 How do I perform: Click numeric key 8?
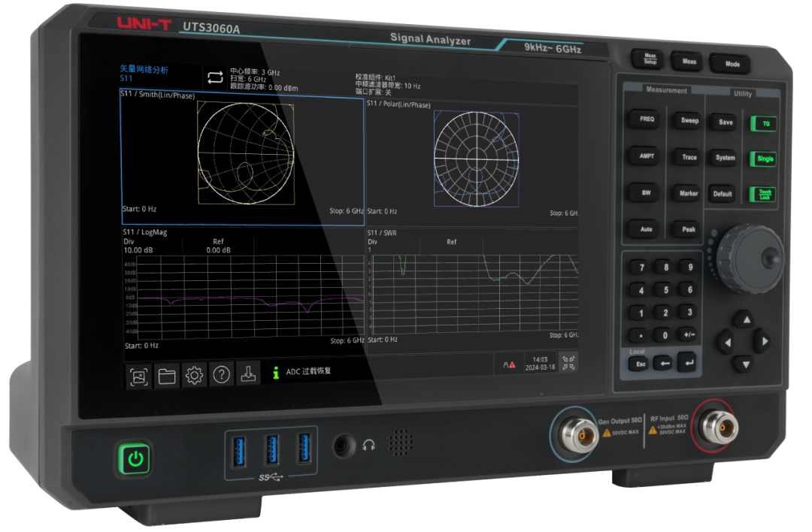click(x=666, y=267)
